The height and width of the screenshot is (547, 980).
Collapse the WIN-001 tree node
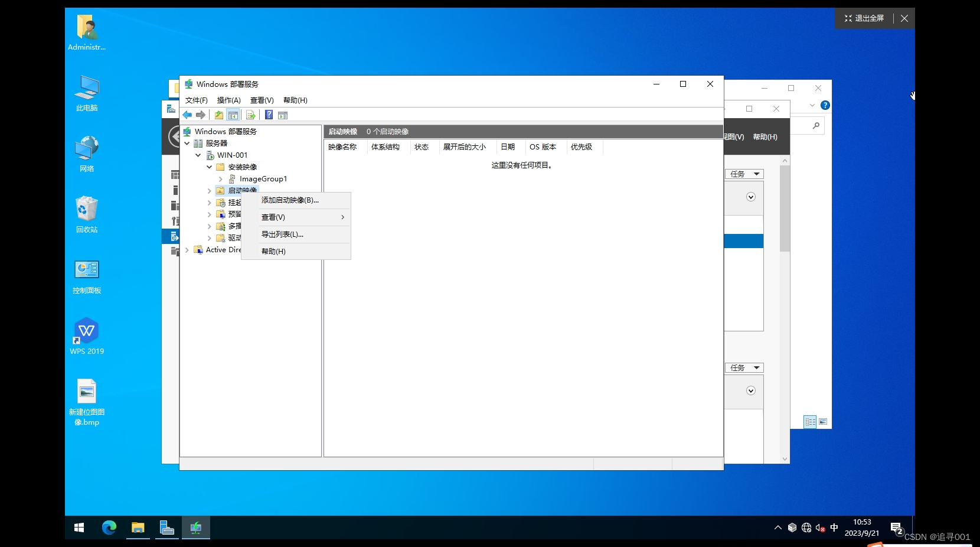[x=198, y=155]
